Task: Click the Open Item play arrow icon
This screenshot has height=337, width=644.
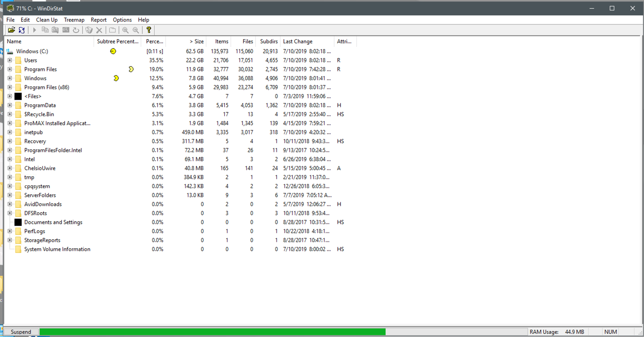Action: [x=34, y=30]
